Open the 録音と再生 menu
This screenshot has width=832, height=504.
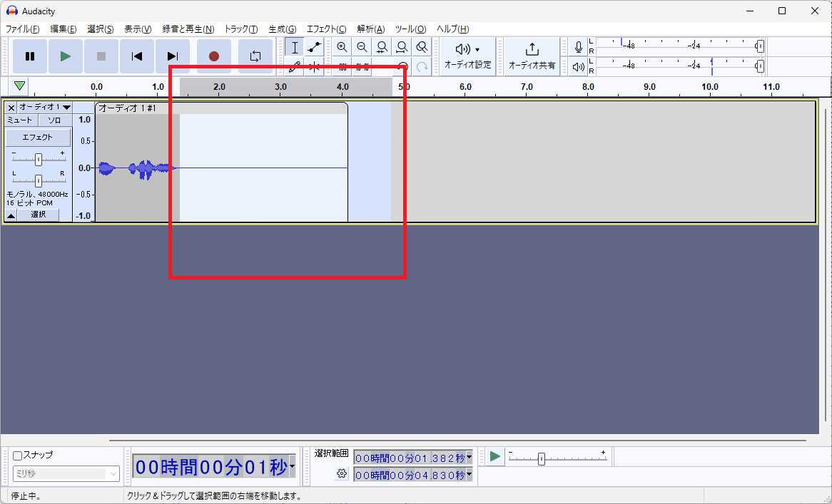click(188, 29)
